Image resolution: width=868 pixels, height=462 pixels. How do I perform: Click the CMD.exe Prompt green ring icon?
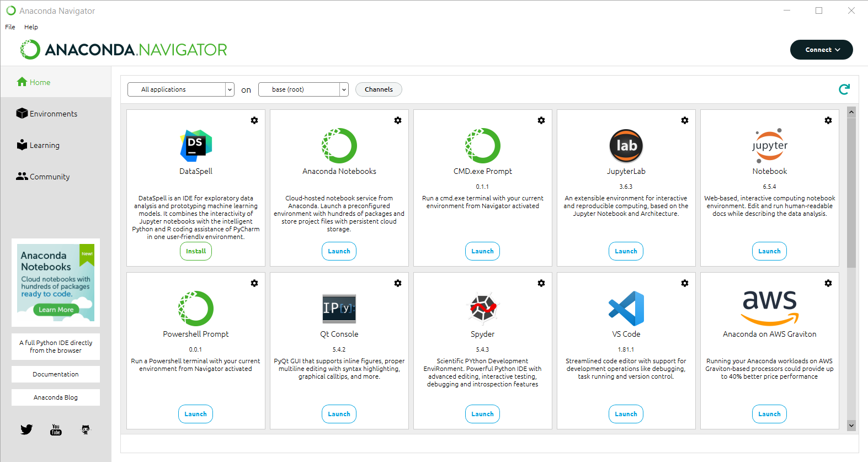483,146
